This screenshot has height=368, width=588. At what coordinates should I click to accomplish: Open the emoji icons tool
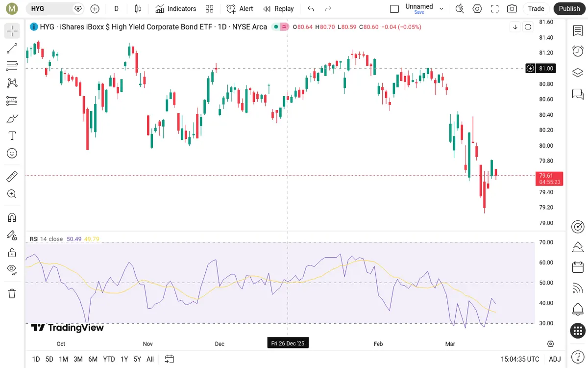coord(12,153)
